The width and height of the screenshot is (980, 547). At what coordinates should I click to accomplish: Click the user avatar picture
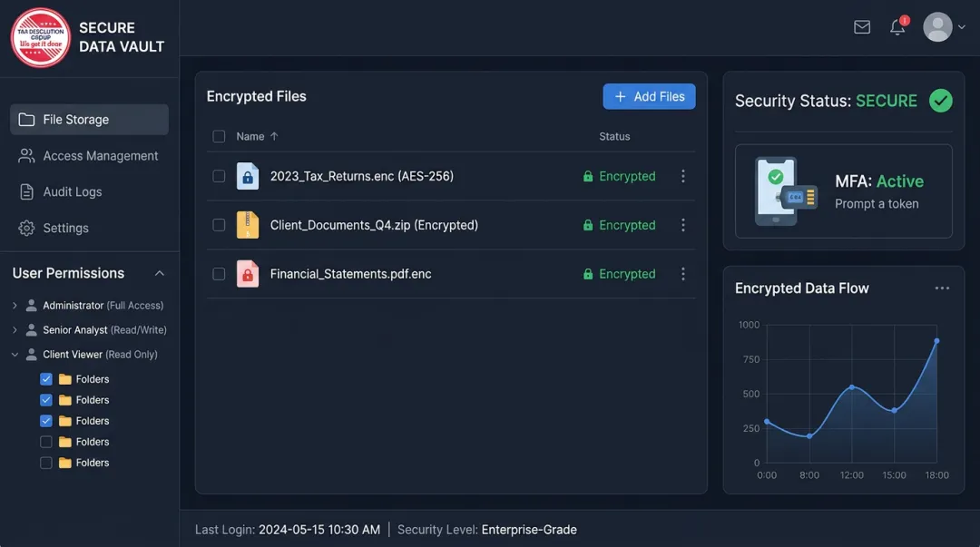(x=937, y=27)
